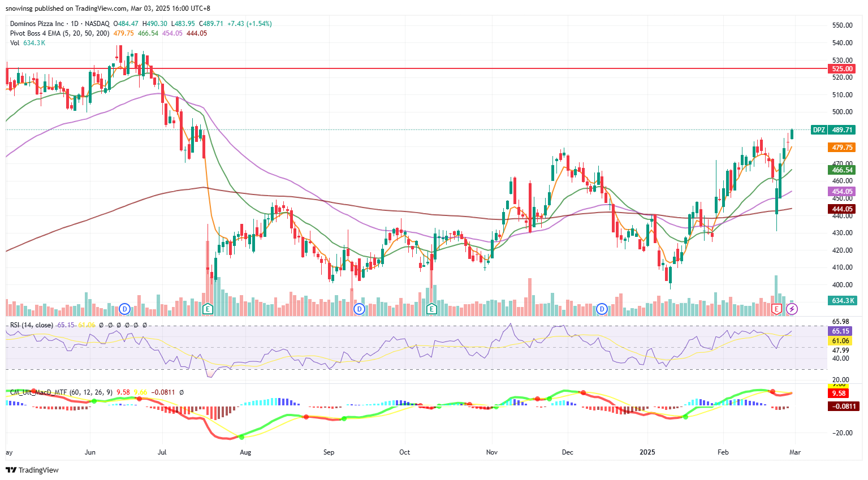The image size is (868, 480).
Task: Click the +7.43 (+1.54%) change value
Action: [249, 24]
